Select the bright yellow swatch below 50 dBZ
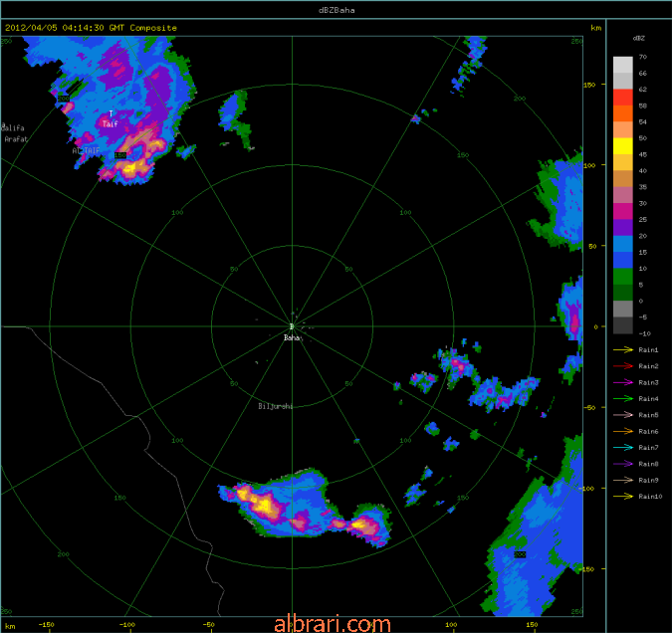Image resolution: width=672 pixels, height=633 pixels. [623, 146]
